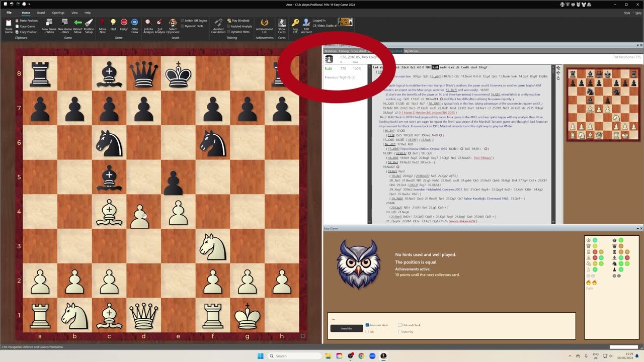Image resolution: width=644 pixels, height=362 pixels.
Task: Click highlighted move 5.d4 in notation
Action: (x=435, y=67)
